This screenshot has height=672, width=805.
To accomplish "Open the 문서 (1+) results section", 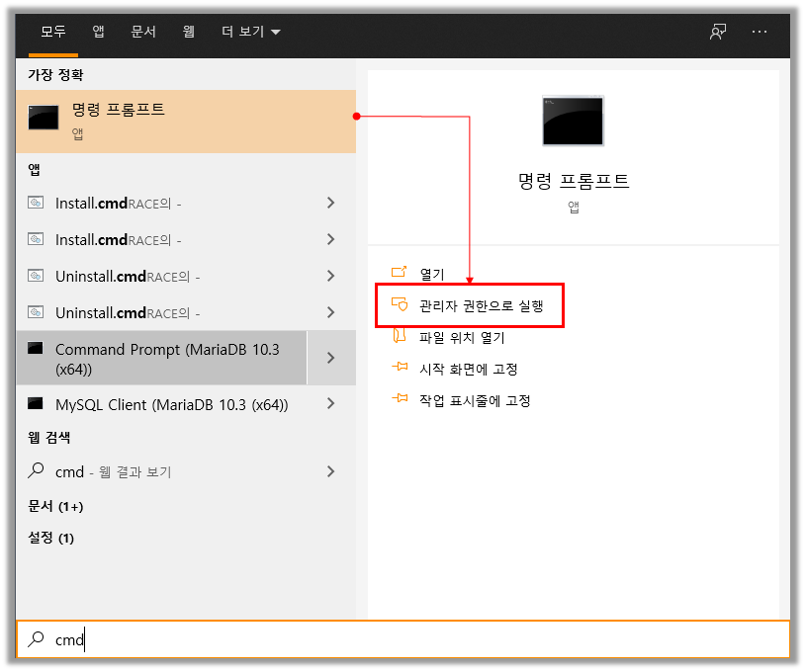I will click(55, 507).
